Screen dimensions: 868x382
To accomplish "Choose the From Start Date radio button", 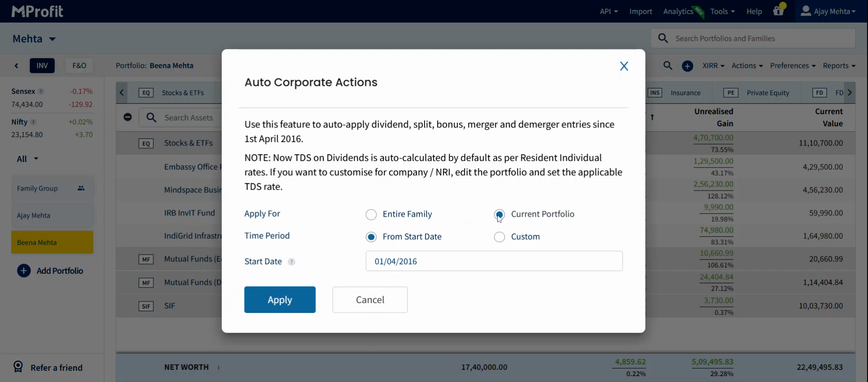I will pyautogui.click(x=371, y=237).
